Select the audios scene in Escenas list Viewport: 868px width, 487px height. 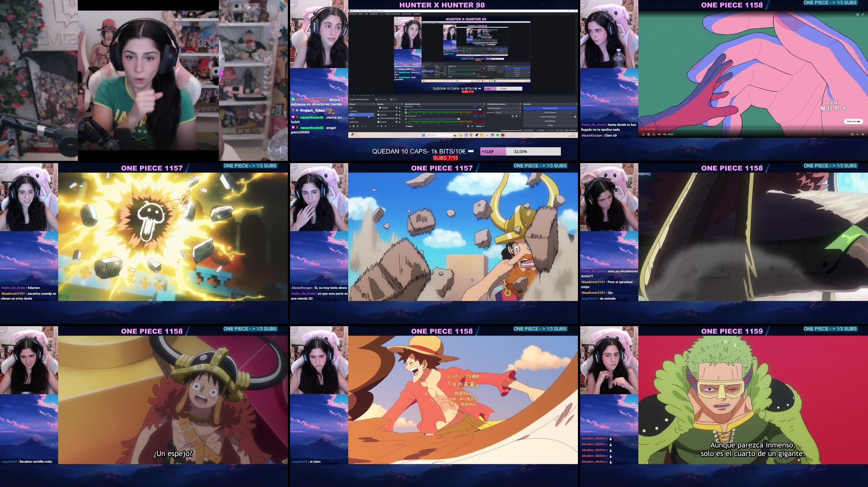click(x=361, y=118)
